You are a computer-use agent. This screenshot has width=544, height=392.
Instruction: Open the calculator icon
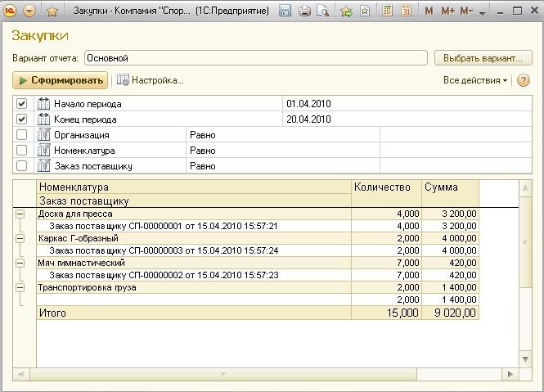click(386, 11)
